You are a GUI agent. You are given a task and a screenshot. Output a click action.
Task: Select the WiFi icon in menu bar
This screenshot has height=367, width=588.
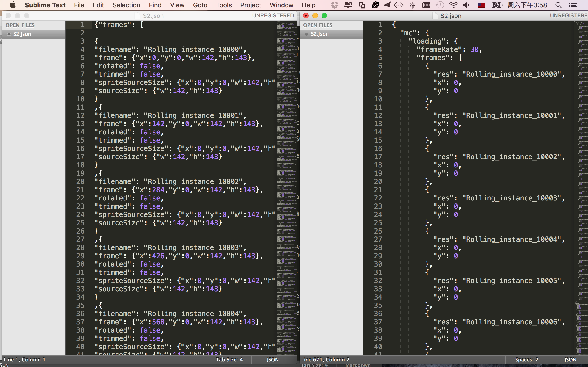point(454,4)
